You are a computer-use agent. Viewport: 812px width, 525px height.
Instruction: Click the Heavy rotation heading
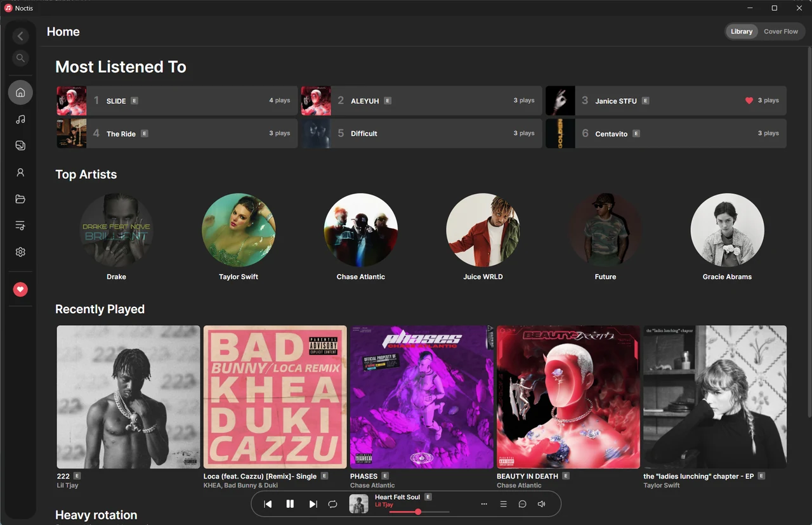[96, 515]
